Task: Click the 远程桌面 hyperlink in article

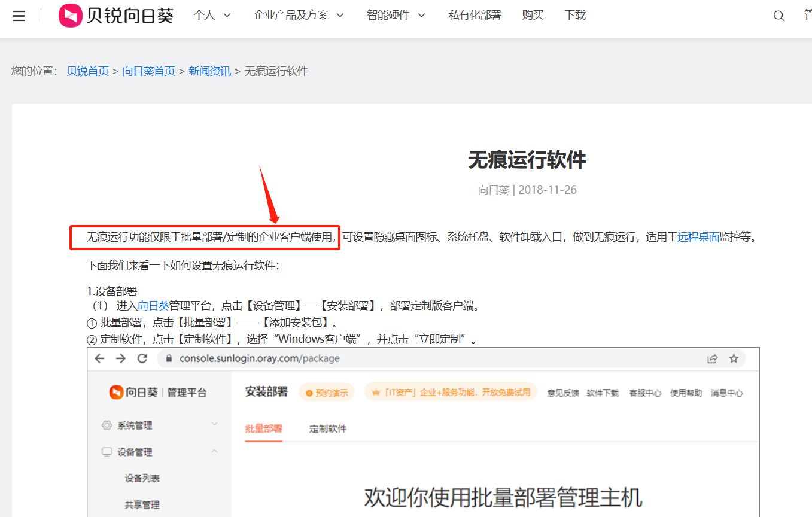Action: [x=698, y=237]
